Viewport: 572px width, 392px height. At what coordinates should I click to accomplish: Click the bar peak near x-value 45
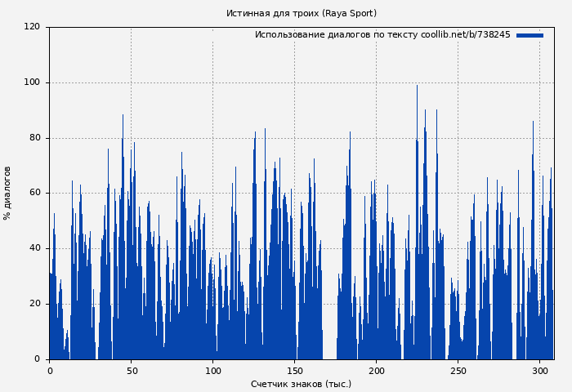pyautogui.click(x=123, y=118)
